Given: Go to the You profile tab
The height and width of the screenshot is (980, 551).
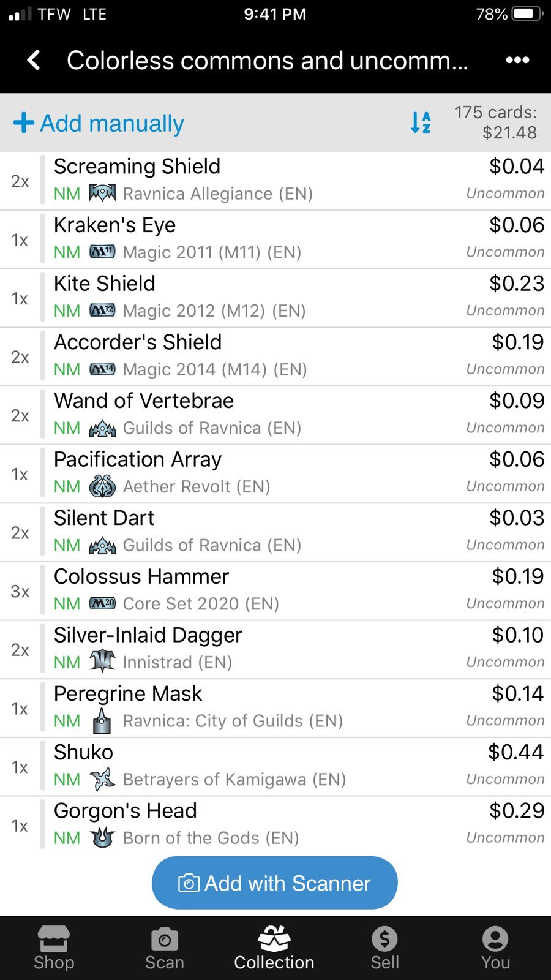Looking at the screenshot, I should (x=495, y=948).
